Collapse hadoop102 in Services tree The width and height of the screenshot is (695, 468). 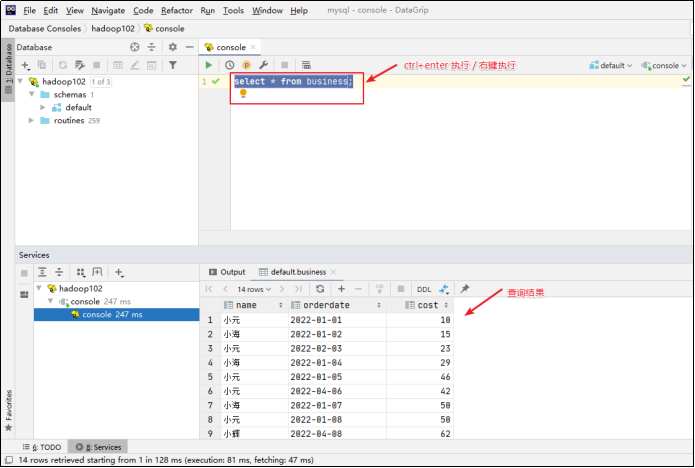[39, 289]
